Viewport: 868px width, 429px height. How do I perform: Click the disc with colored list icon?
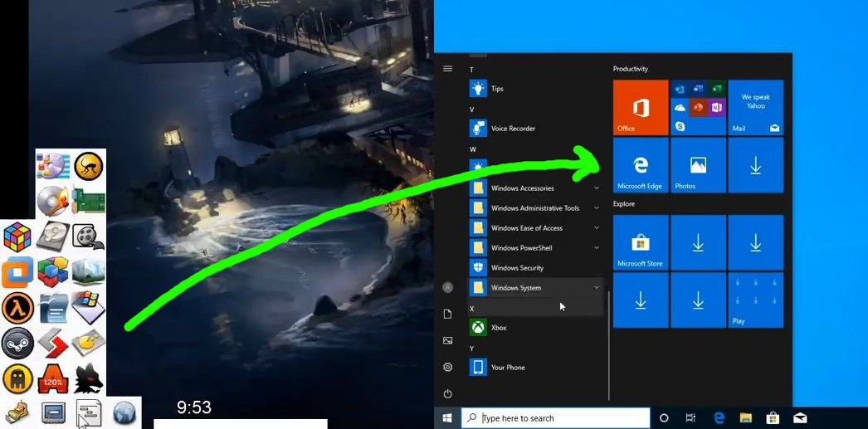pyautogui.click(x=53, y=165)
